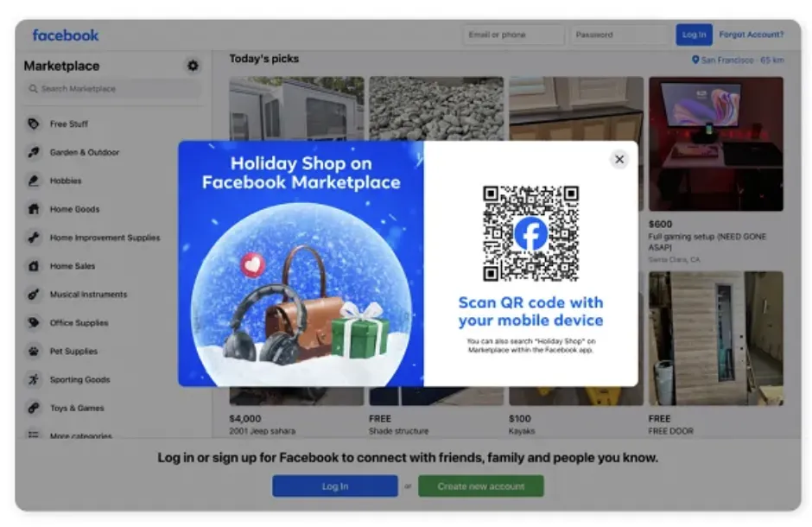This screenshot has height=527, width=812.
Task: Click the Musical Instruments guitar icon
Action: tap(34, 295)
